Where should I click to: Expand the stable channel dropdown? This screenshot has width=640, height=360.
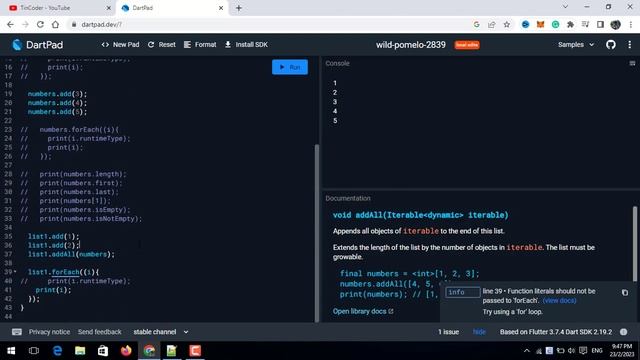point(161,332)
